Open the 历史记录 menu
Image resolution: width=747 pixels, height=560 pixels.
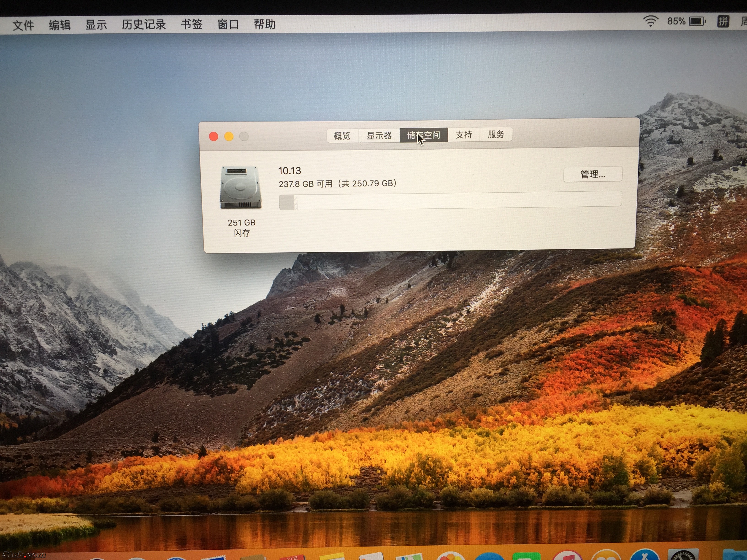click(143, 24)
